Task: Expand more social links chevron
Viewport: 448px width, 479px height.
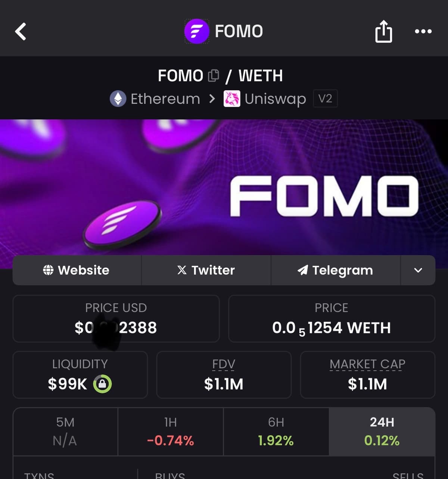Action: point(418,270)
